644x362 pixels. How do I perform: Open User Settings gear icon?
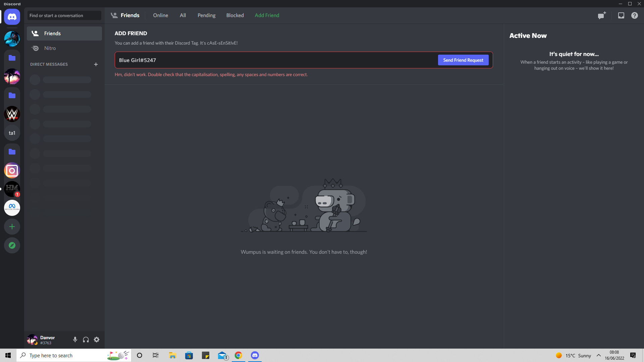pyautogui.click(x=97, y=340)
